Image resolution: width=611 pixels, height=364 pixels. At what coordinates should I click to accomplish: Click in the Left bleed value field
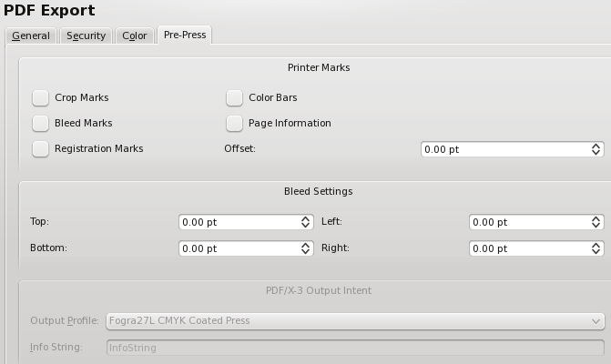528,222
